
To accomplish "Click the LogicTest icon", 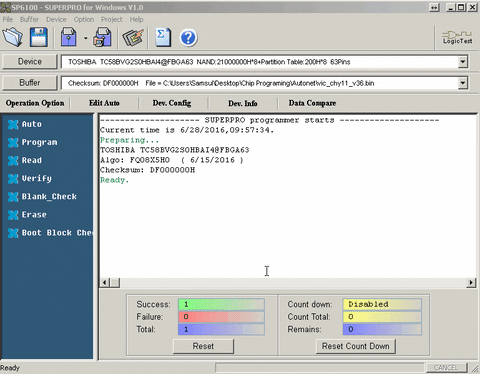I will pyautogui.click(x=457, y=37).
